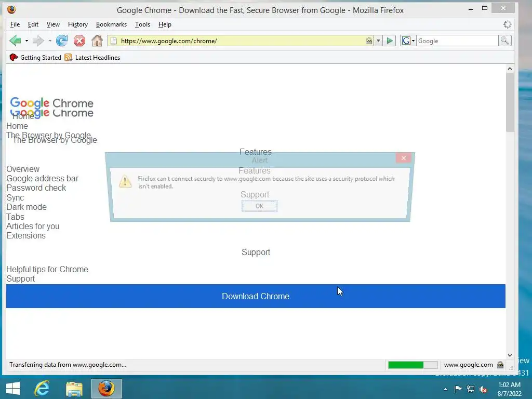Click the Extensions link
This screenshot has width=532, height=399.
point(26,235)
